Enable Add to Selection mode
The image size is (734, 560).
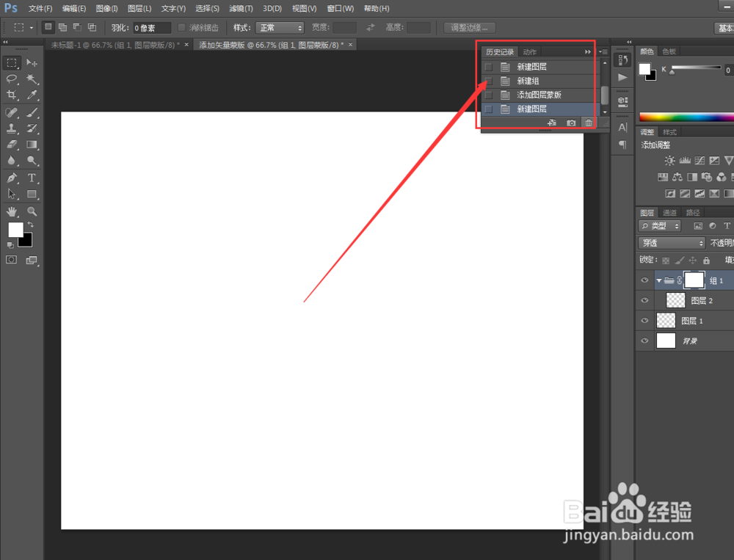[x=62, y=27]
